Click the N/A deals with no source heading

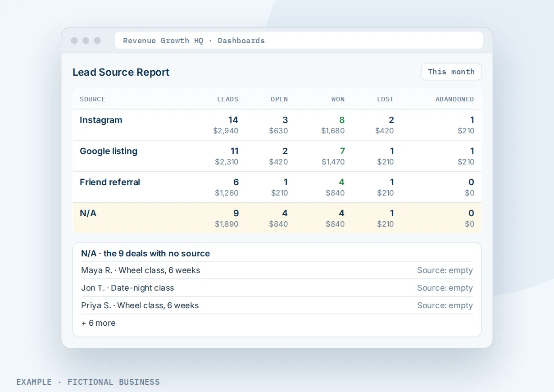coord(145,253)
